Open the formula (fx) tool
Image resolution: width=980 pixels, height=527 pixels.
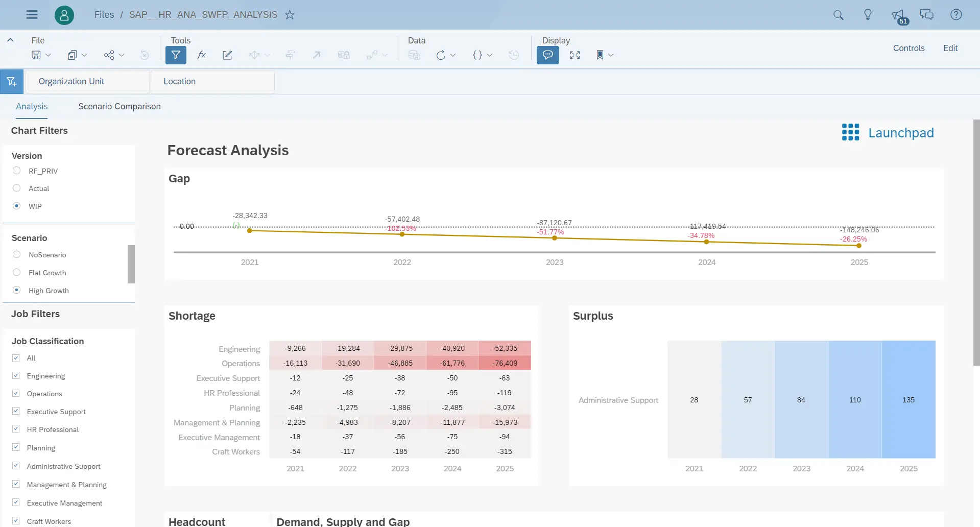click(x=201, y=55)
